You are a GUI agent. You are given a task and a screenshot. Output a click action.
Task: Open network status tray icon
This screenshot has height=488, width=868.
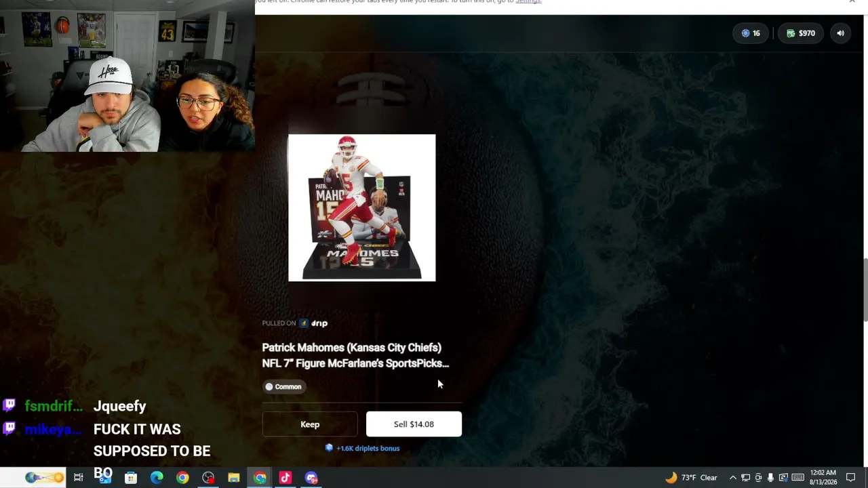point(745,478)
